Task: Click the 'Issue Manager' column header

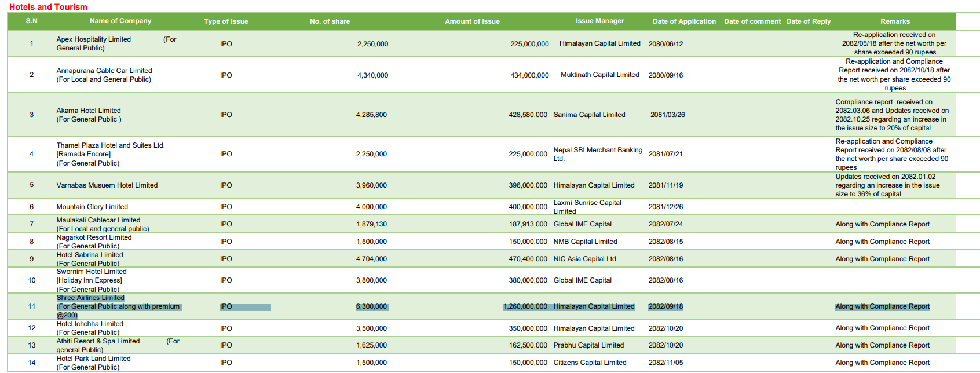Action: (x=599, y=21)
